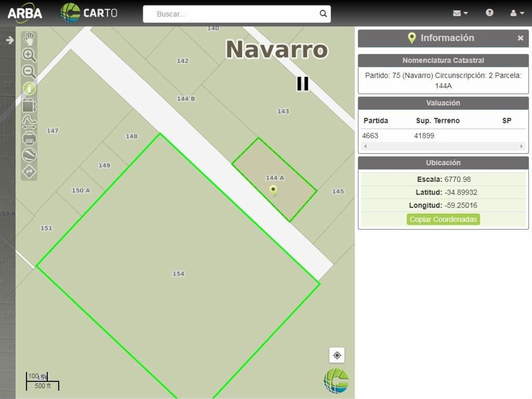Click the zoom out magnifier tool
The image size is (532, 399).
click(x=29, y=72)
